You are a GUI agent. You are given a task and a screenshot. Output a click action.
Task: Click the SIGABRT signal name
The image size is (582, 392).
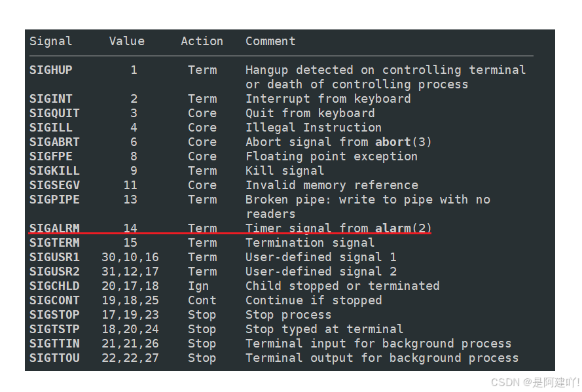(54, 142)
